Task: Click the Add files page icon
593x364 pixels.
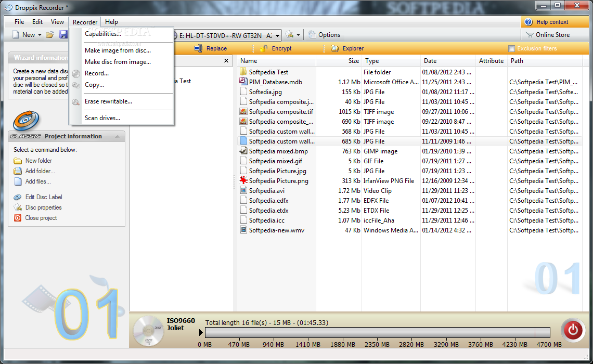Action: click(18, 181)
